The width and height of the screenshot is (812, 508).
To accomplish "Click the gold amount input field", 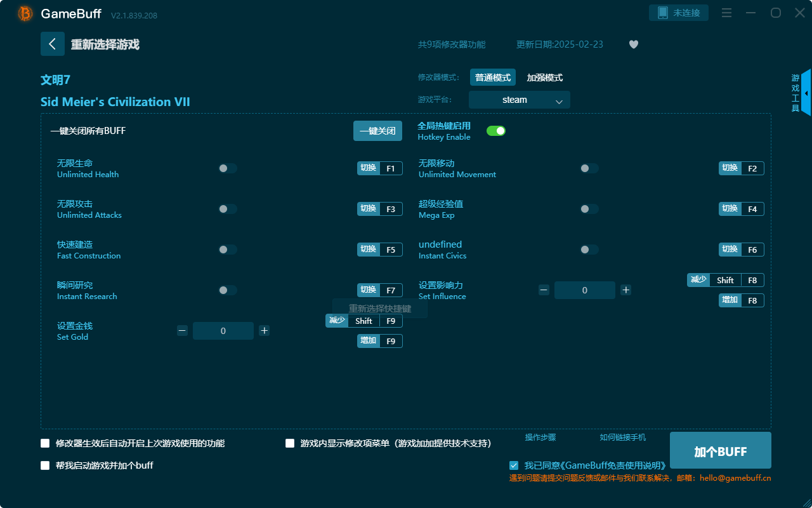I will pos(223,330).
